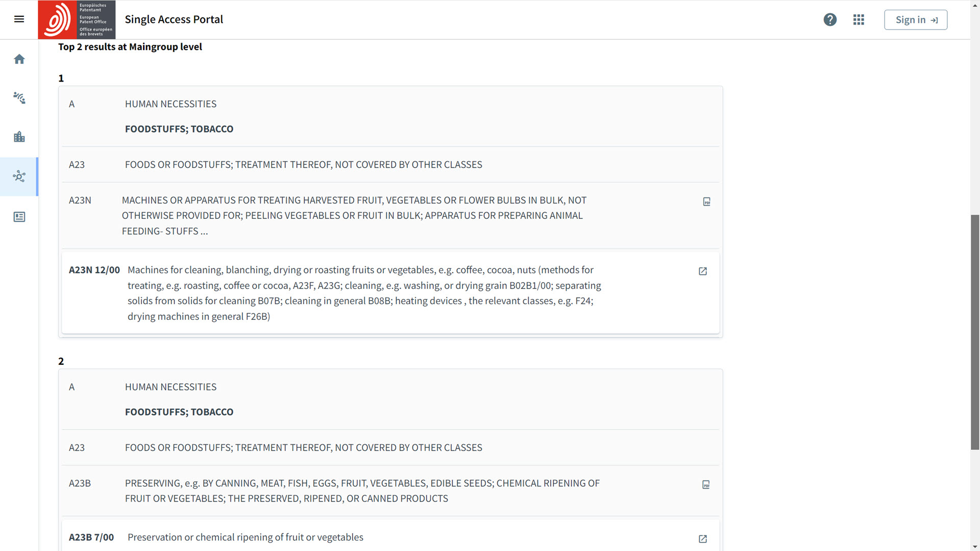Click Single Access Portal title

174,19
